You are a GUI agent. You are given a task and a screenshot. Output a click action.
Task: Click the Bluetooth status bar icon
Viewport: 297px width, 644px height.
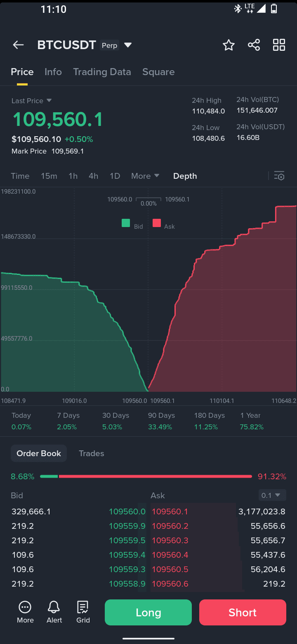tap(238, 9)
